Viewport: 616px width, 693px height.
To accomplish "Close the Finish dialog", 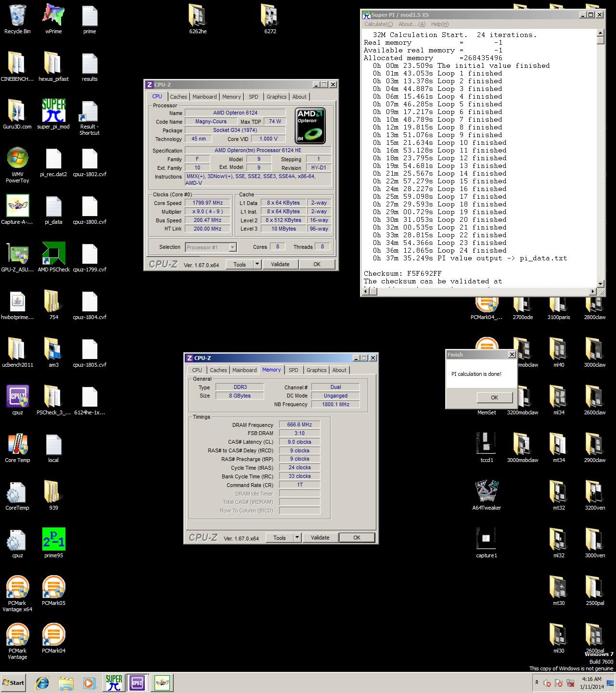I will pyautogui.click(x=512, y=355).
